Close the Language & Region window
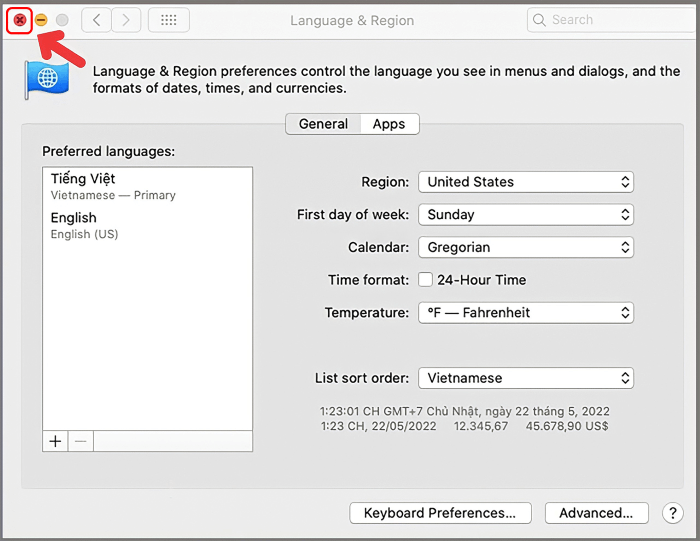The width and height of the screenshot is (700, 541). [19, 20]
